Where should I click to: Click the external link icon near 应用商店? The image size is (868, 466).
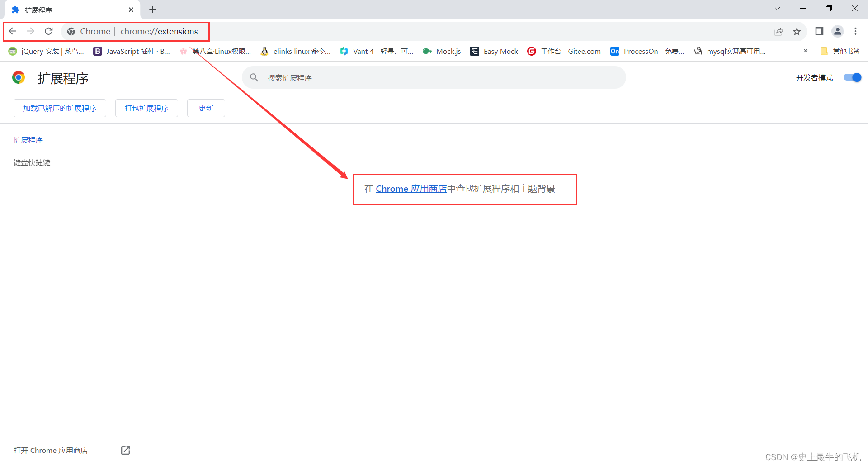click(126, 450)
